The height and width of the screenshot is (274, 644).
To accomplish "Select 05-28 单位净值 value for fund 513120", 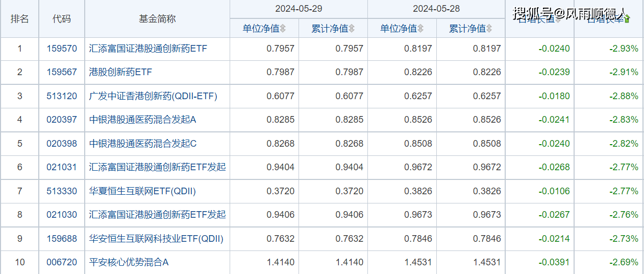I will (x=418, y=96).
